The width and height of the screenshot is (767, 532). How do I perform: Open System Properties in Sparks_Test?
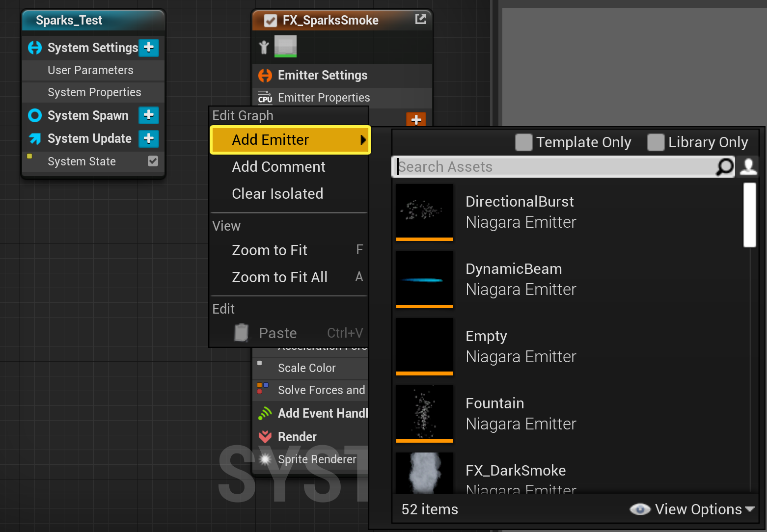[93, 92]
